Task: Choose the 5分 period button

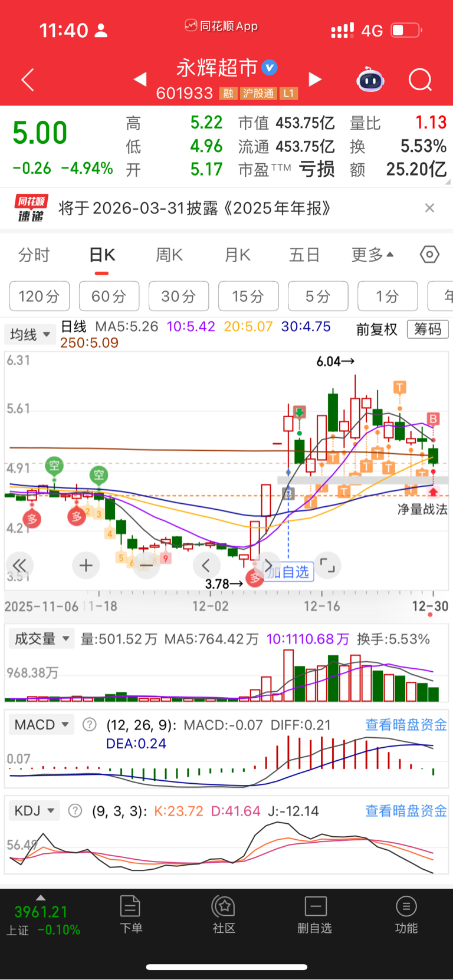Action: pos(318,296)
